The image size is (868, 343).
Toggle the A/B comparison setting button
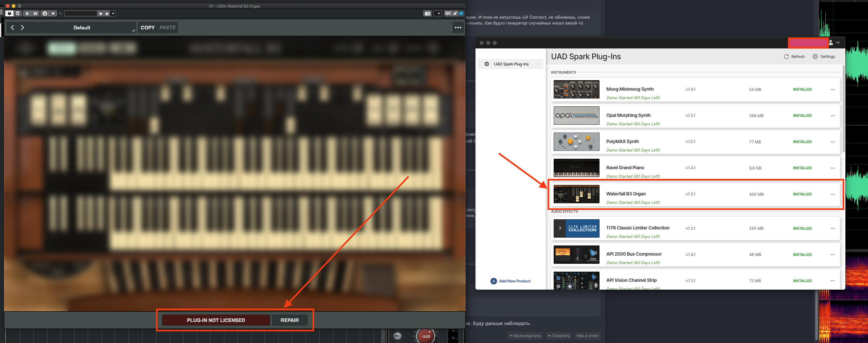[45, 13]
